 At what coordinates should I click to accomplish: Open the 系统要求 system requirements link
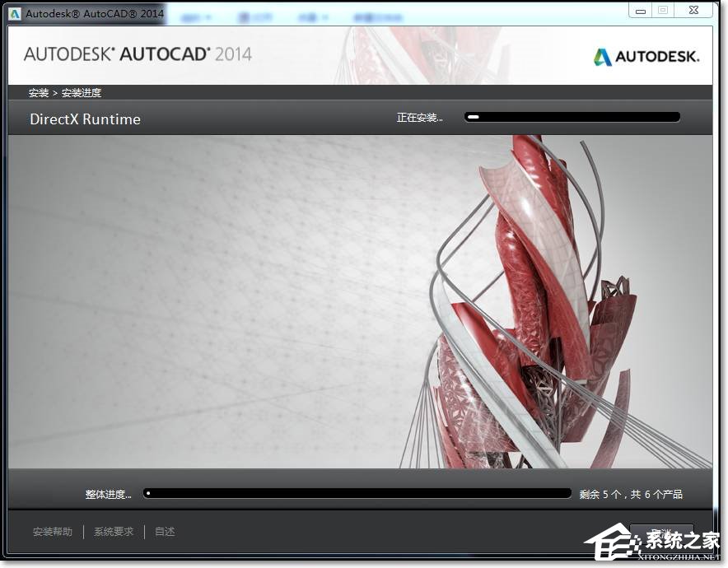tap(113, 532)
